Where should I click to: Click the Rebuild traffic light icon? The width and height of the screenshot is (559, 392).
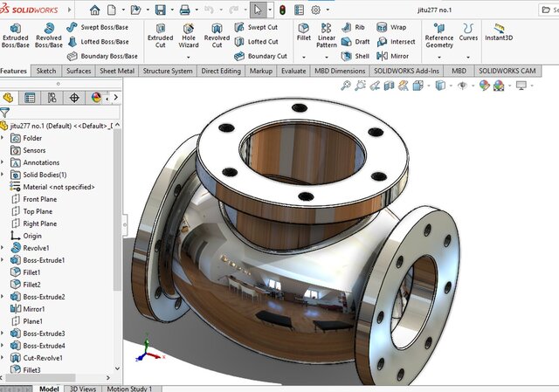(x=282, y=10)
